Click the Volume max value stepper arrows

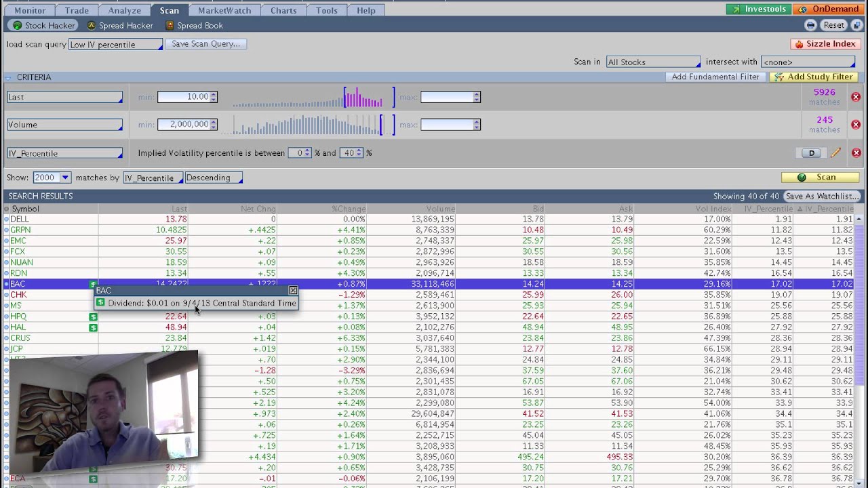point(477,125)
